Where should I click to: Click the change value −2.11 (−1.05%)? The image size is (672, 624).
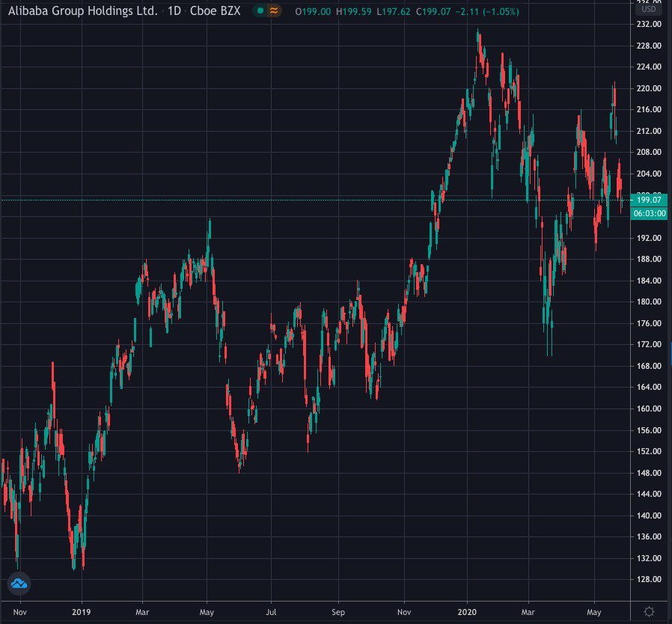[x=487, y=11]
